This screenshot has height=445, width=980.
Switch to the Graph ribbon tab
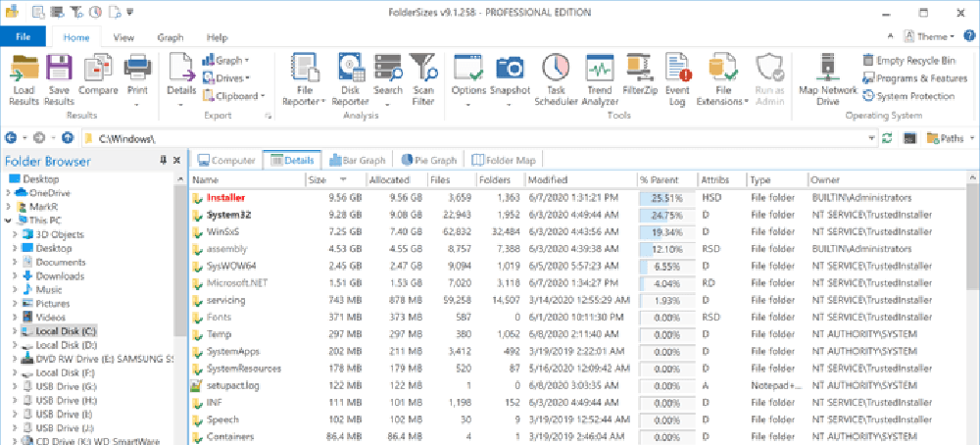pos(170,37)
